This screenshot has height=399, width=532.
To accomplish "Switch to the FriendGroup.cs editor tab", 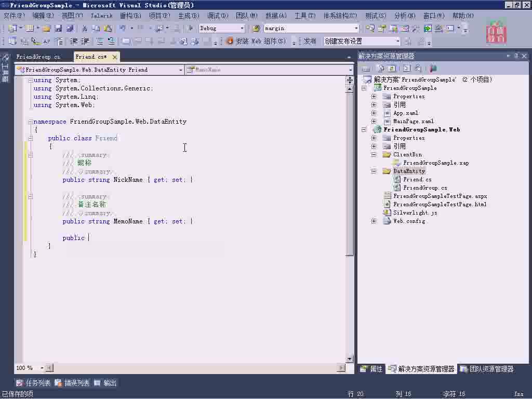I will (38, 57).
